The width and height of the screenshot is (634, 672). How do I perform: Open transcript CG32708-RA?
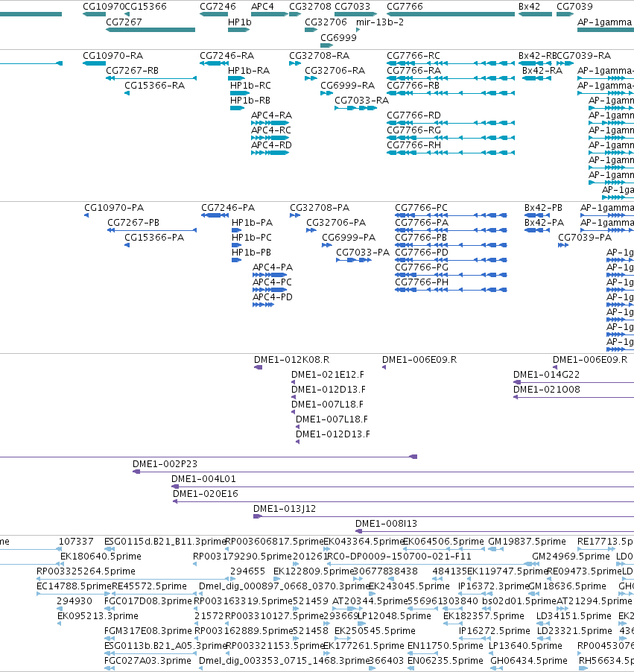point(320,56)
